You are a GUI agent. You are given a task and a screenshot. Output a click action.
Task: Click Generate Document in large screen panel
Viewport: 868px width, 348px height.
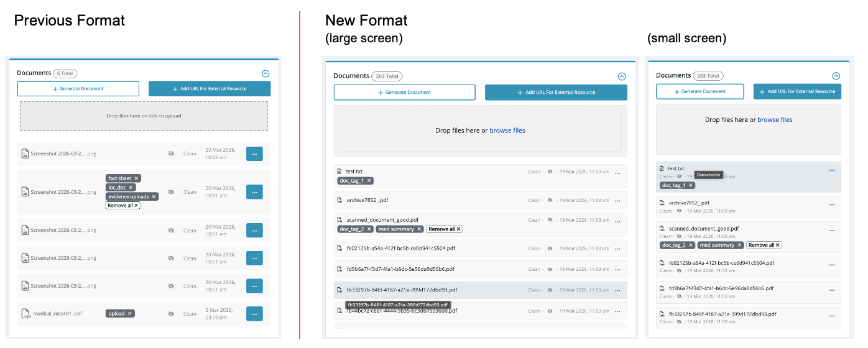pyautogui.click(x=405, y=93)
